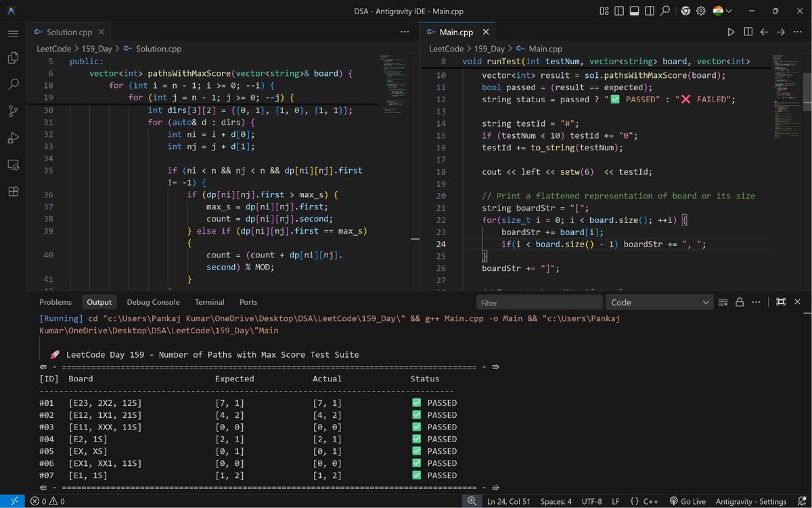Click the Ln 24, Col 51 cursor position
Screen dimensions: 812x508
pyautogui.click(x=508, y=501)
